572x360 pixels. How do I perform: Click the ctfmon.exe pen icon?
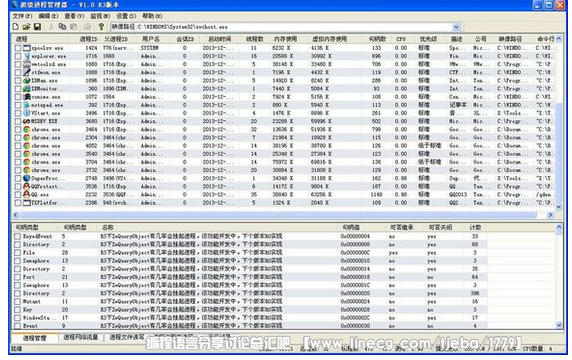coord(27,72)
